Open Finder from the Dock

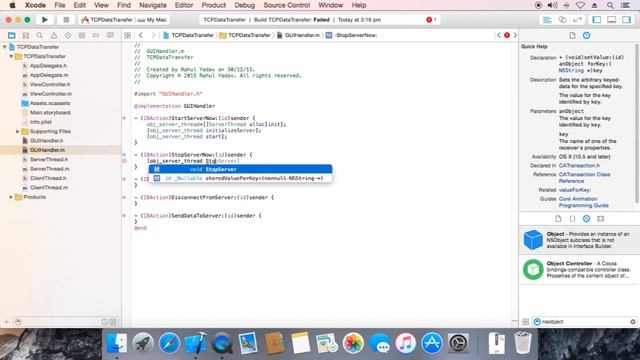pyautogui.click(x=117, y=343)
